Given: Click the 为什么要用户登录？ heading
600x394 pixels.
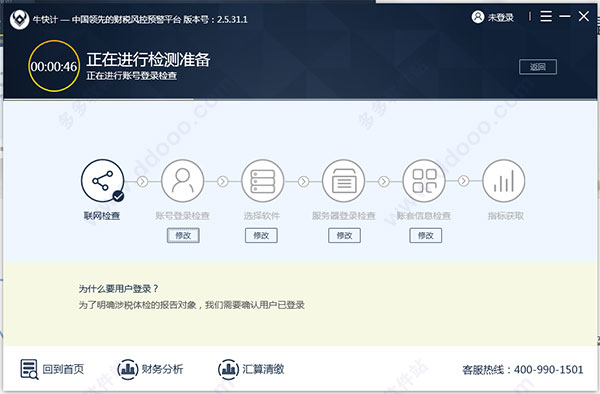Looking at the screenshot, I should (118, 289).
